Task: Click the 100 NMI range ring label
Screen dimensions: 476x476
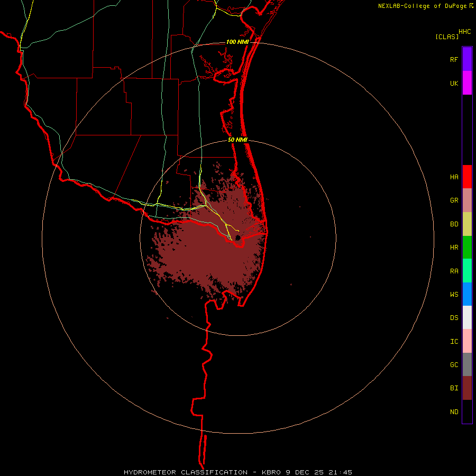Action: click(237, 42)
